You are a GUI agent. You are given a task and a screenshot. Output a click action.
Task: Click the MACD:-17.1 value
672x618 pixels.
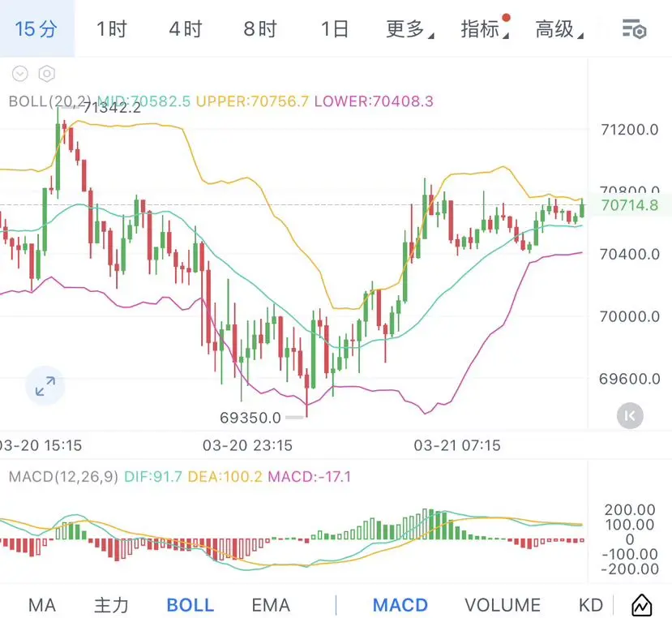[x=310, y=476]
